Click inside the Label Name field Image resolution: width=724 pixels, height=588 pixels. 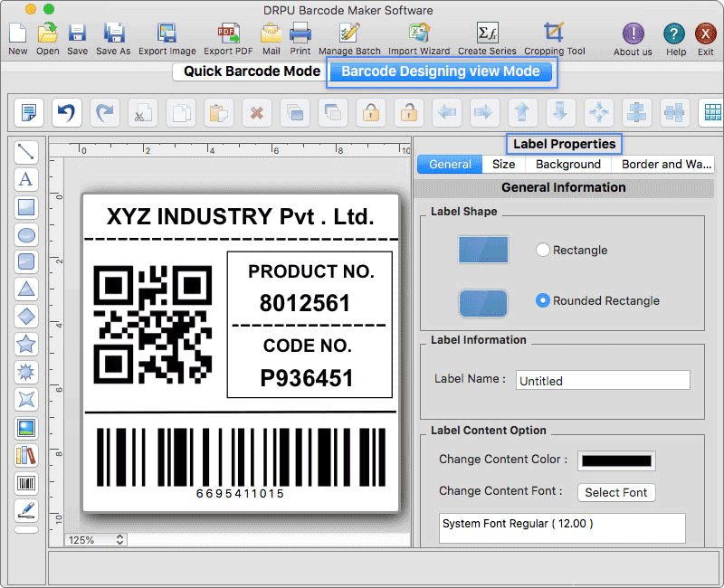coord(603,380)
